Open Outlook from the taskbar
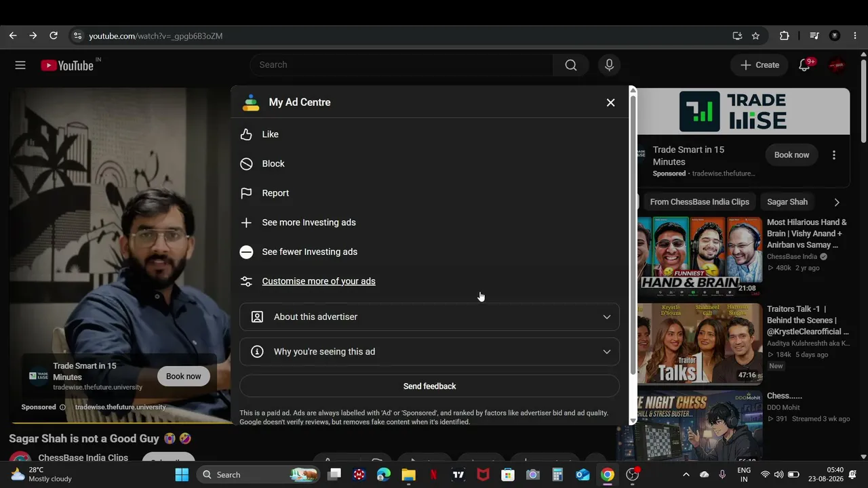Image resolution: width=868 pixels, height=488 pixels. [x=583, y=474]
